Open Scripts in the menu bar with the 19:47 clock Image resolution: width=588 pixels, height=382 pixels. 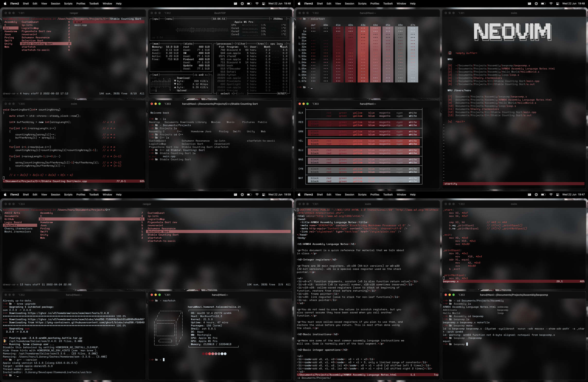pyautogui.click(x=362, y=195)
